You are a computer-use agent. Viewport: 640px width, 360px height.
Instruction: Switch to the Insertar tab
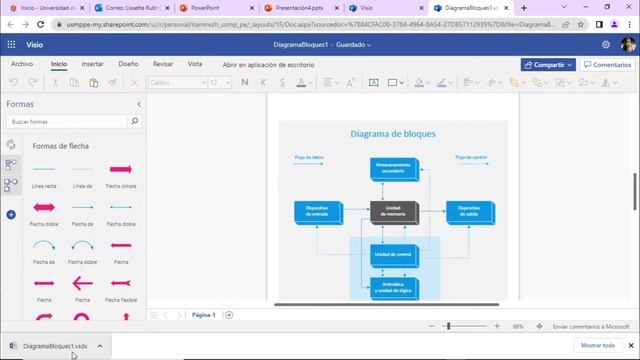92,64
